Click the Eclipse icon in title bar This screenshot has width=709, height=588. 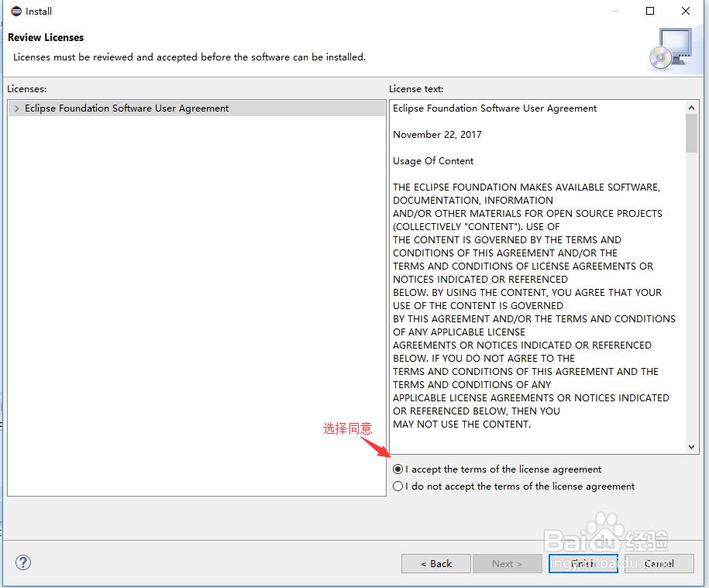pyautogui.click(x=16, y=12)
